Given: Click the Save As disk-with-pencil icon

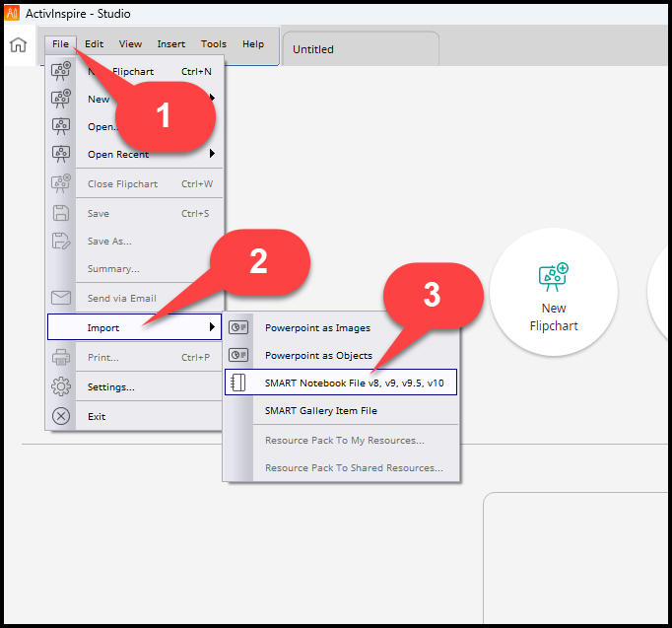Looking at the screenshot, I should 61,241.
